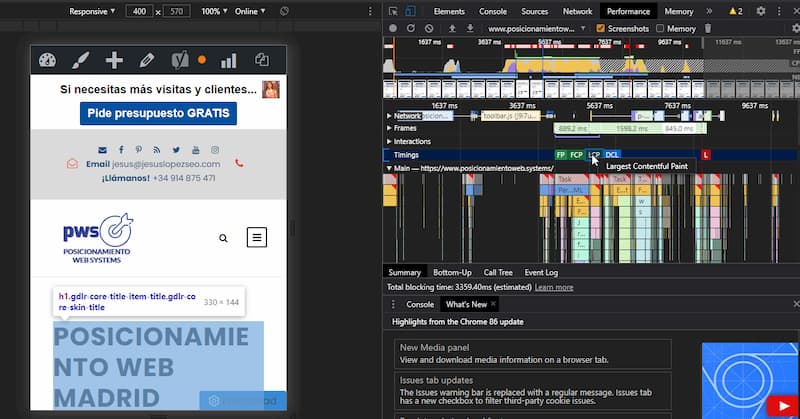Viewport: 800px width, 419px height.
Task: Toggle the device toolbar icon
Action: pos(411,11)
